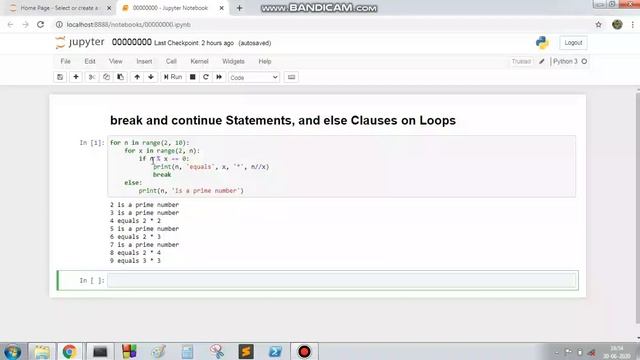Open the command palette keyboard icon

[x=291, y=77]
